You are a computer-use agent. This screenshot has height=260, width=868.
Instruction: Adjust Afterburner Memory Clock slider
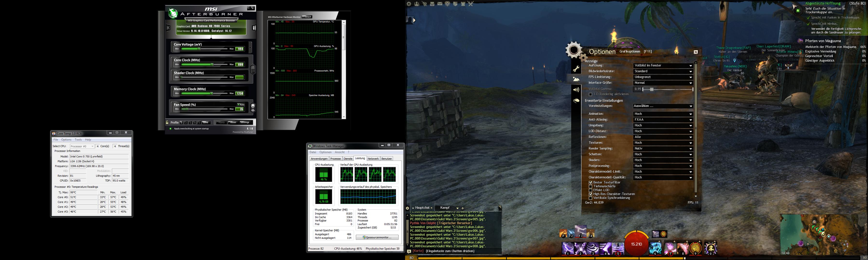point(204,93)
